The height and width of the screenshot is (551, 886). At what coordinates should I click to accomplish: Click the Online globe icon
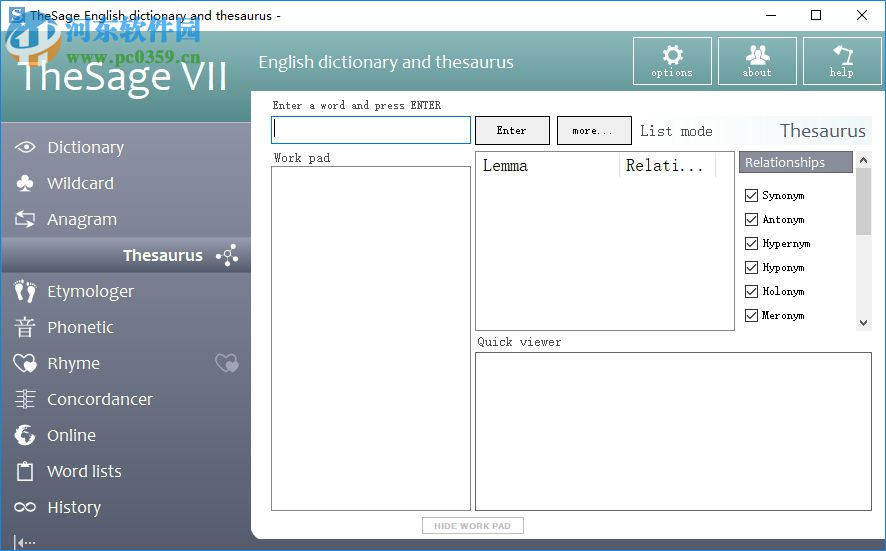(x=25, y=435)
